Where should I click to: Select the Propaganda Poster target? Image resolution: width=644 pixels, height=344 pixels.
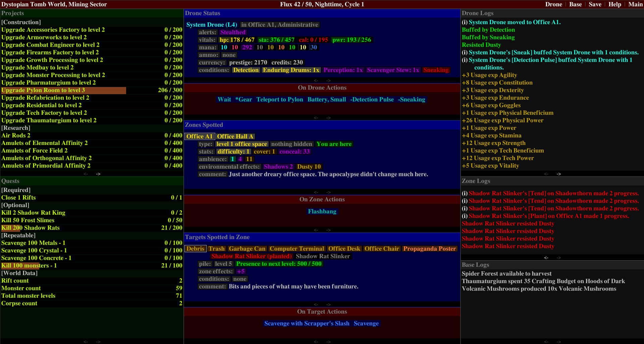pos(430,249)
